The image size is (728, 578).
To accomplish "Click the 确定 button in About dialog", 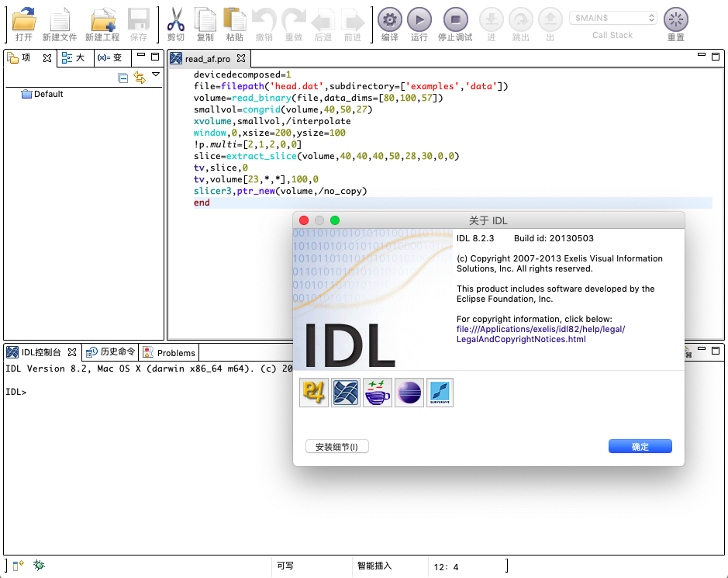I will 640,447.
